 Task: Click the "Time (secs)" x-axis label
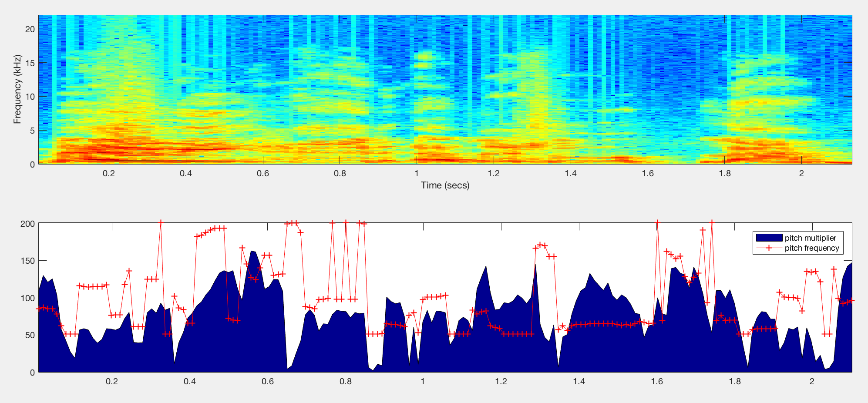coord(445,185)
